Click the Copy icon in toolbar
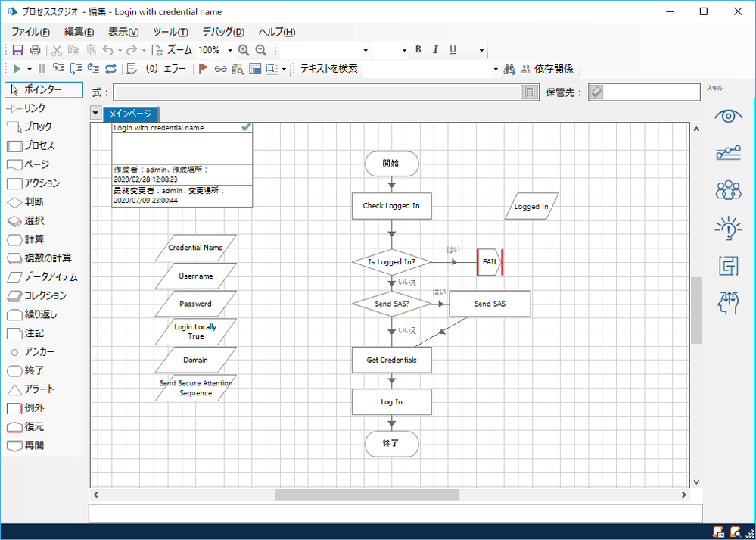The height and width of the screenshot is (540, 756). pos(73,50)
